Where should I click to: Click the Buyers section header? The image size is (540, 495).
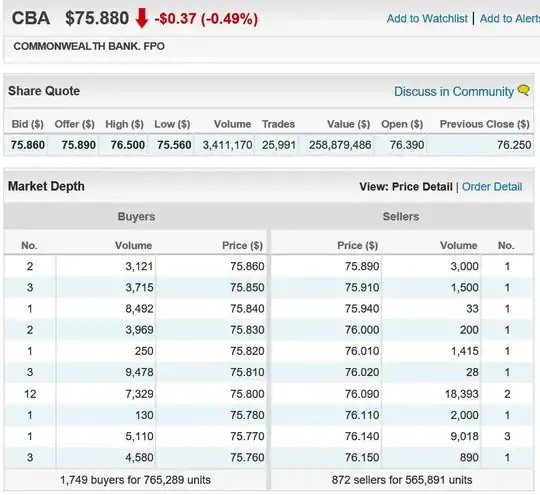(136, 217)
